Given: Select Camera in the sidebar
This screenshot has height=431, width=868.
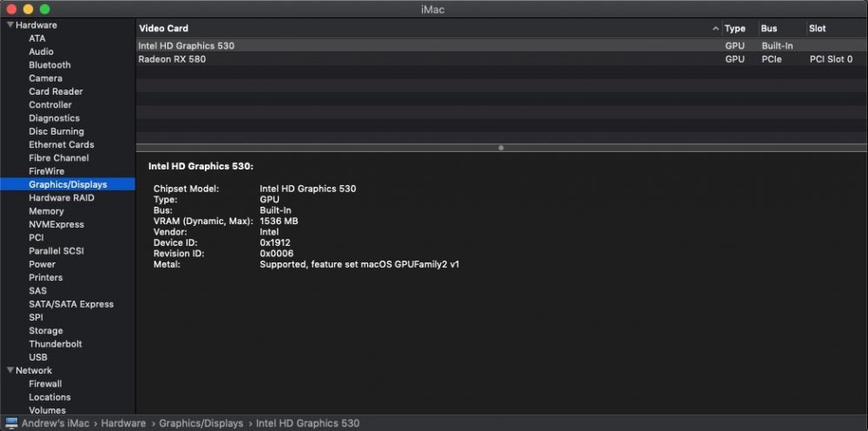Looking at the screenshot, I should [x=45, y=78].
